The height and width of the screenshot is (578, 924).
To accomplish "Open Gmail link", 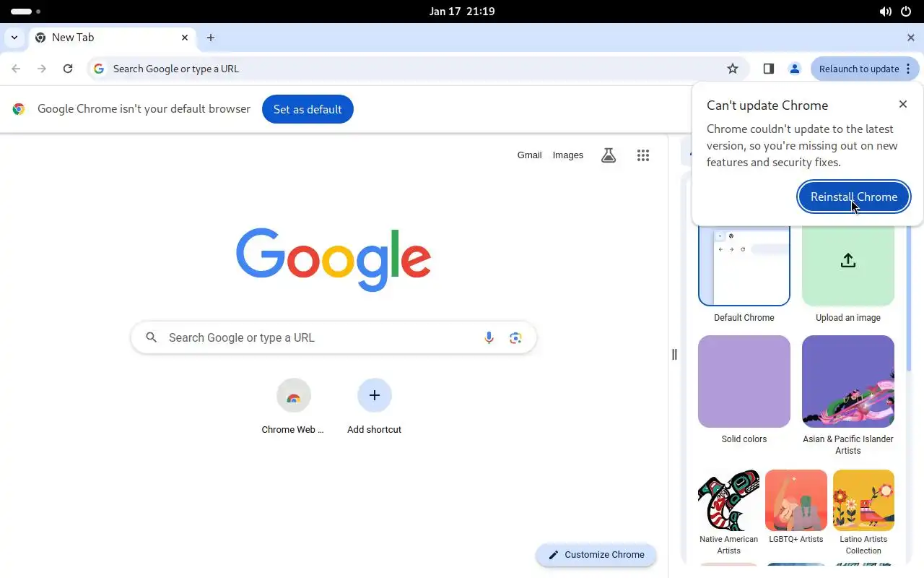I will (529, 155).
